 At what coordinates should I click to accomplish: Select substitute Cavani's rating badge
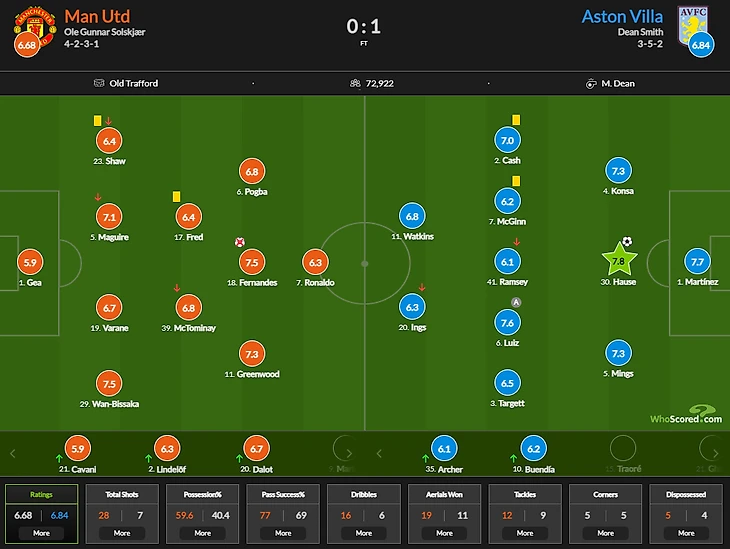pyautogui.click(x=76, y=449)
